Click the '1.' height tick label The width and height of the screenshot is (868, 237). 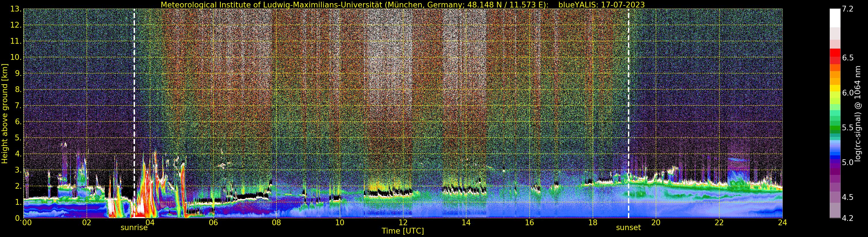(x=18, y=202)
